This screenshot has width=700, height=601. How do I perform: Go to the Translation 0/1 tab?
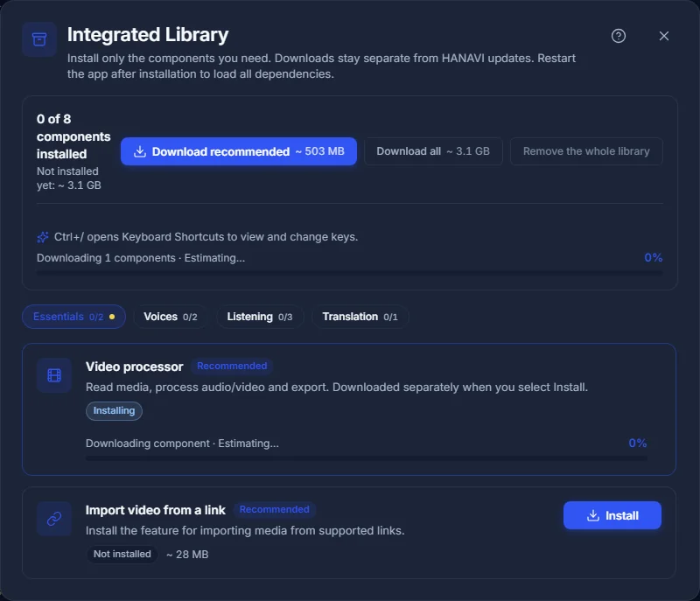coord(360,317)
